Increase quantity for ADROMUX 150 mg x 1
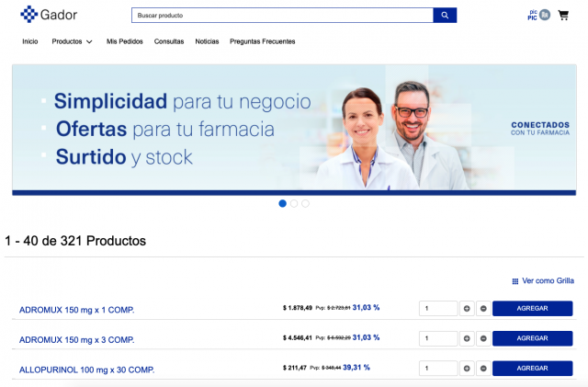Viewport: 588px width, 387px height. [x=467, y=309]
